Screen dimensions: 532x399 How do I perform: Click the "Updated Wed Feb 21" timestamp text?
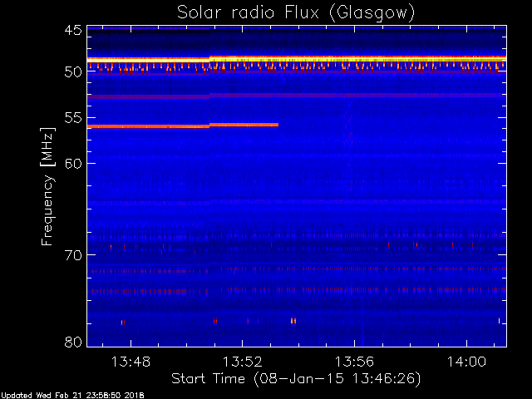tap(72, 396)
